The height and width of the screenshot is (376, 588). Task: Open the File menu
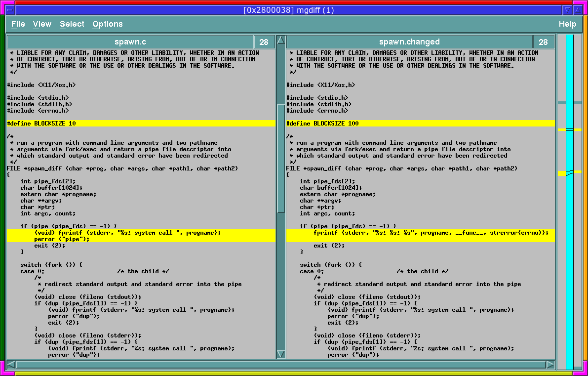click(18, 24)
